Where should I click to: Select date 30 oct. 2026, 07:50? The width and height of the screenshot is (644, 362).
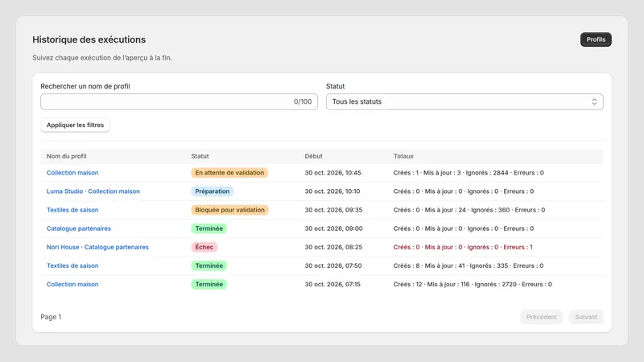(333, 265)
